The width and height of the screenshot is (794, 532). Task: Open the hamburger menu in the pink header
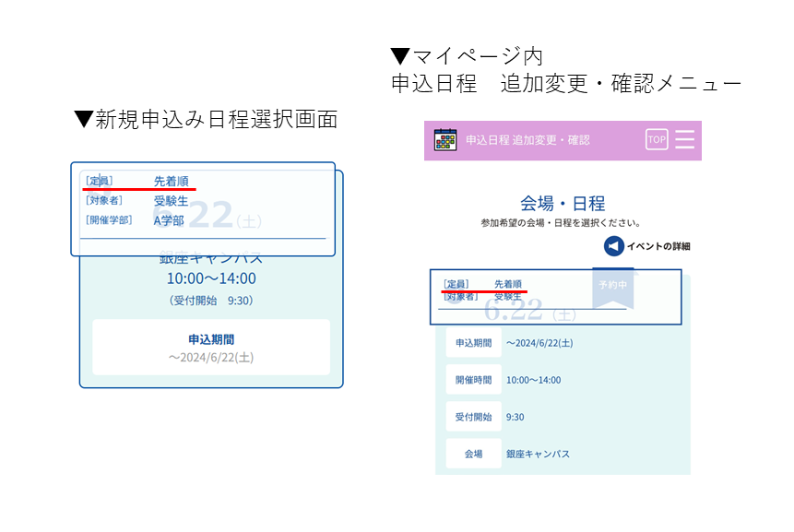tap(684, 140)
